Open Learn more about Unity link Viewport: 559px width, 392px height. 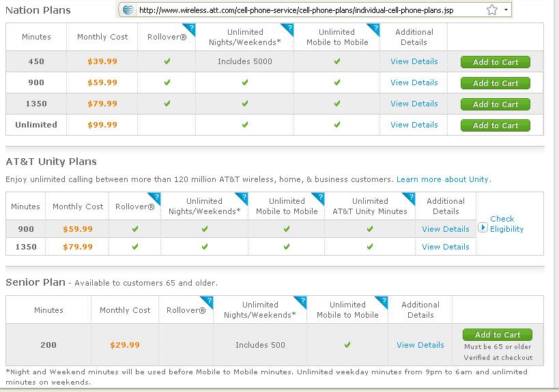[x=444, y=179]
